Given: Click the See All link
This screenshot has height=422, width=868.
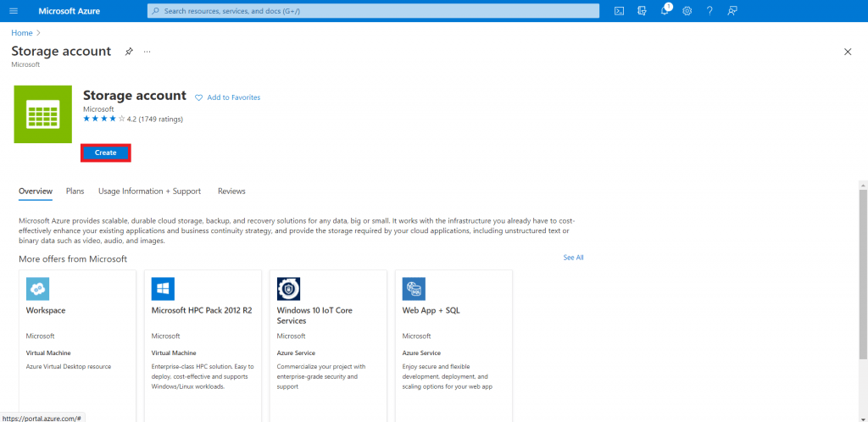Looking at the screenshot, I should click(573, 258).
